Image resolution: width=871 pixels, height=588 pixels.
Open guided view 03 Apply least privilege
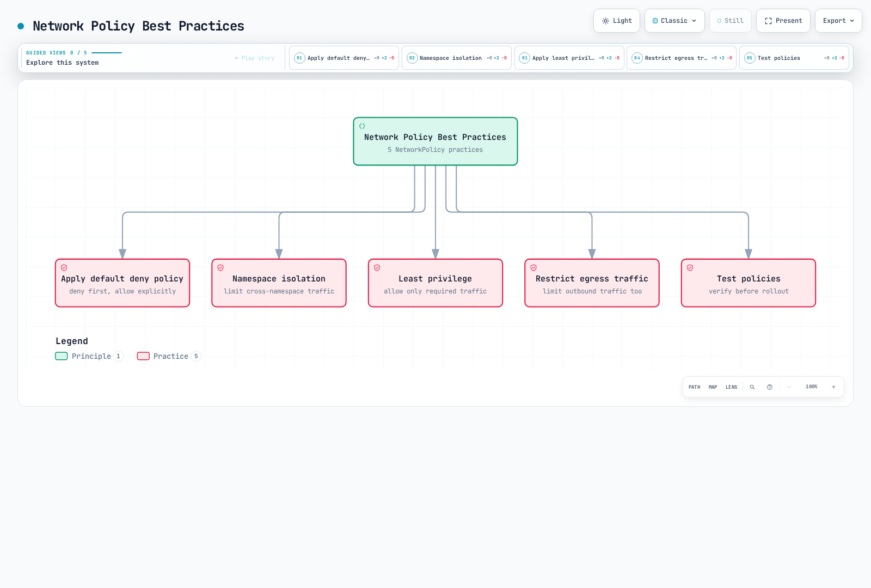(569, 58)
